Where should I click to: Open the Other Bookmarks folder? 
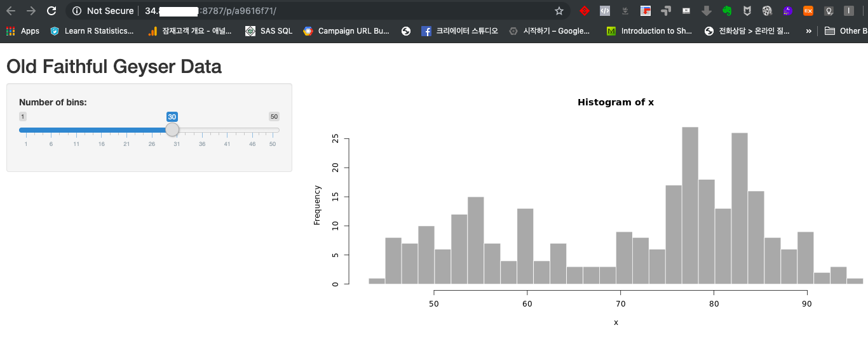coord(846,30)
